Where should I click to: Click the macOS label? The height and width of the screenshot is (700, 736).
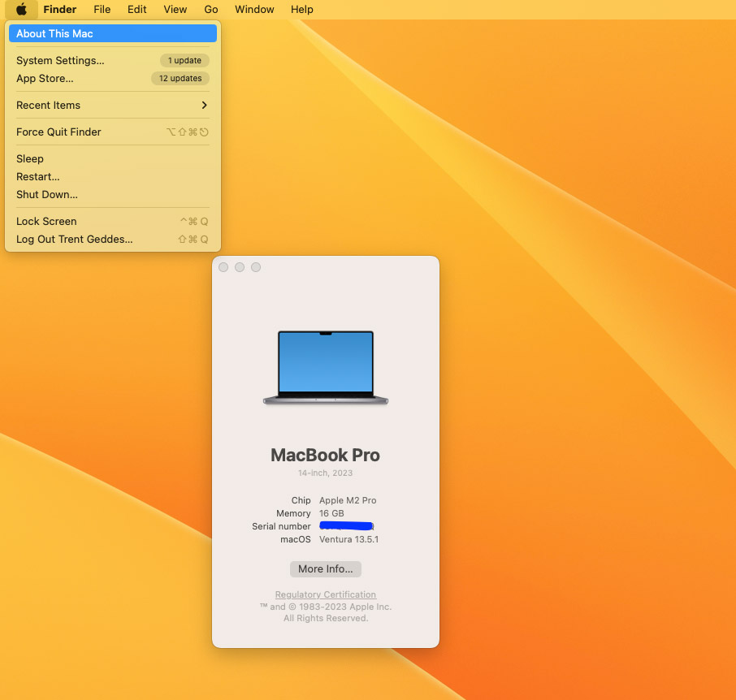click(x=295, y=539)
